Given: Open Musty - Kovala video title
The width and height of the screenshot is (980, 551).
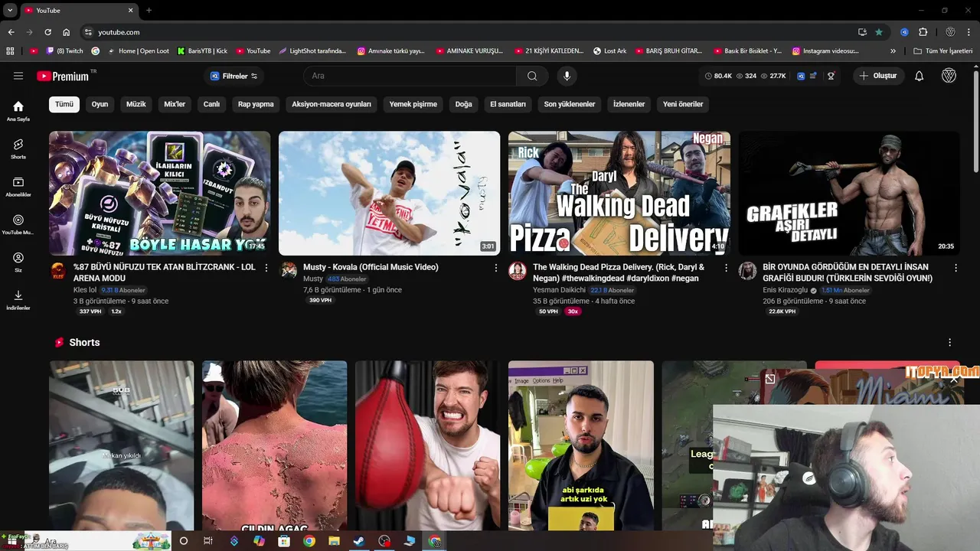Looking at the screenshot, I should [371, 267].
